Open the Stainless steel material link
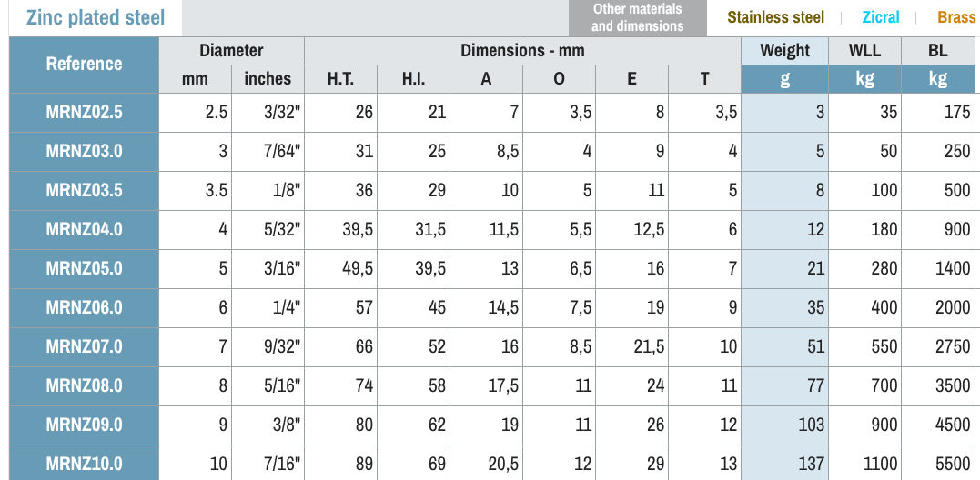The height and width of the screenshot is (480, 980). click(775, 17)
